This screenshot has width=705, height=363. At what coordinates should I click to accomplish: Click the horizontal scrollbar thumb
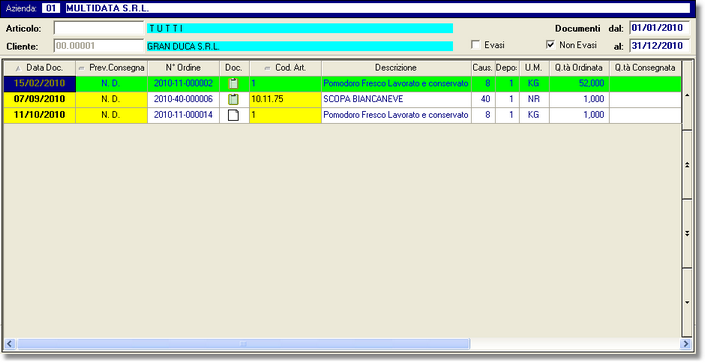(243, 344)
